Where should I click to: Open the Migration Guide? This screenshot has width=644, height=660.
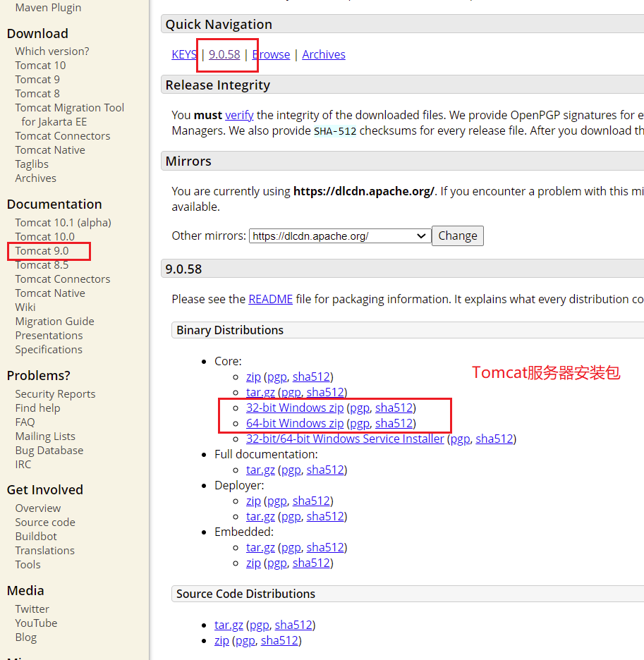[55, 322]
